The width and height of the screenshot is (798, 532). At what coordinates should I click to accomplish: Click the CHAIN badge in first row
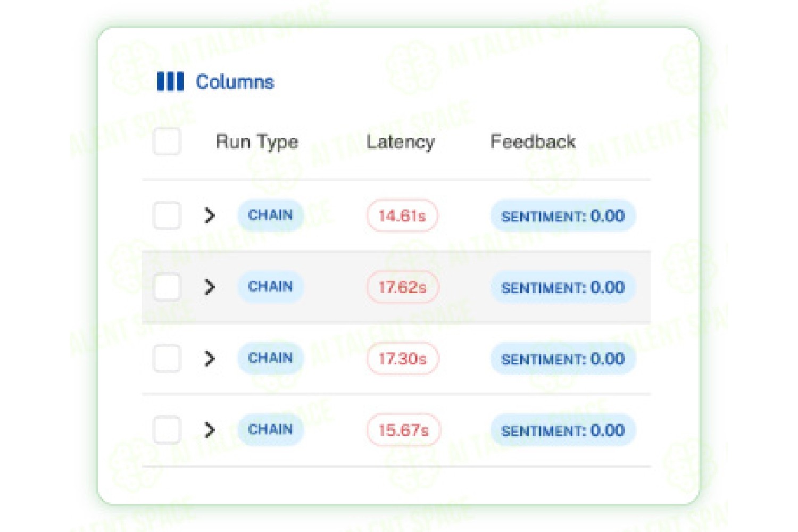click(270, 215)
